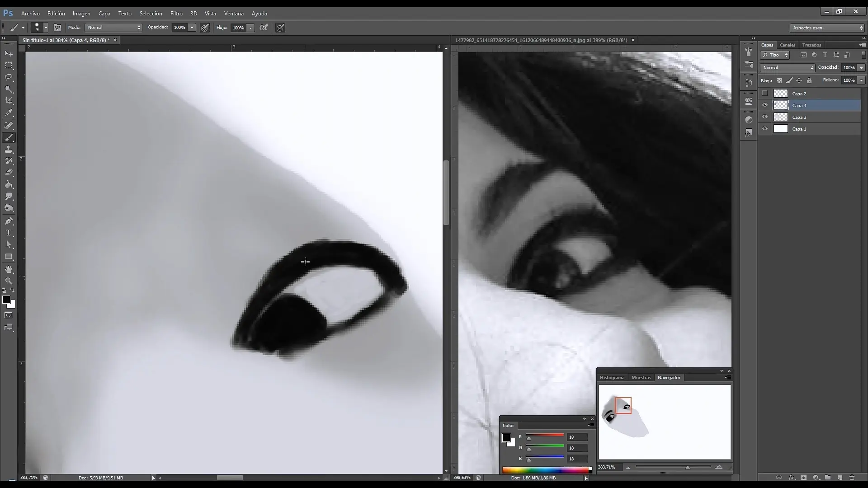Select the Capa 2 layer
The height and width of the screenshot is (488, 868).
[810, 94]
